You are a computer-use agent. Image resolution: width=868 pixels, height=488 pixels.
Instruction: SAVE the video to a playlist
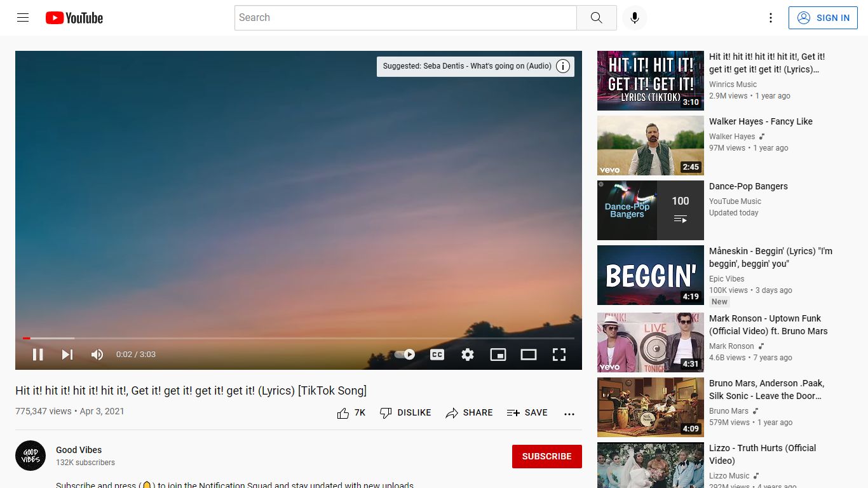tap(527, 413)
